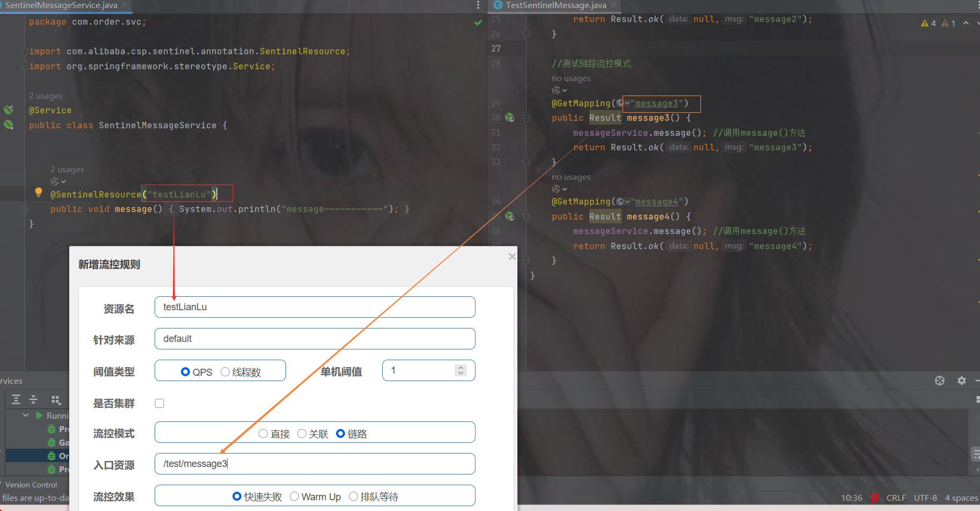The height and width of the screenshot is (511, 980).
Task: Click the 资源名 input containing testLianLu
Action: pyautogui.click(x=315, y=307)
